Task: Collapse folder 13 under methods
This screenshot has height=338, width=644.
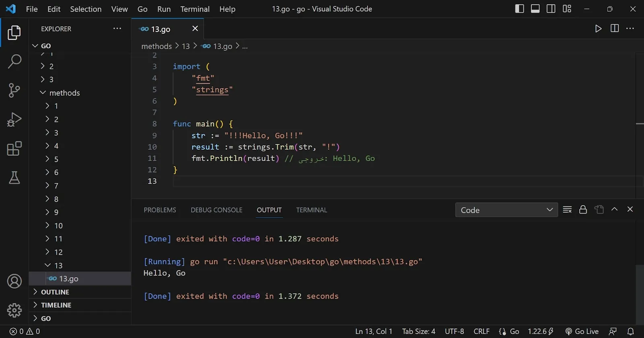Action: [80, 266]
